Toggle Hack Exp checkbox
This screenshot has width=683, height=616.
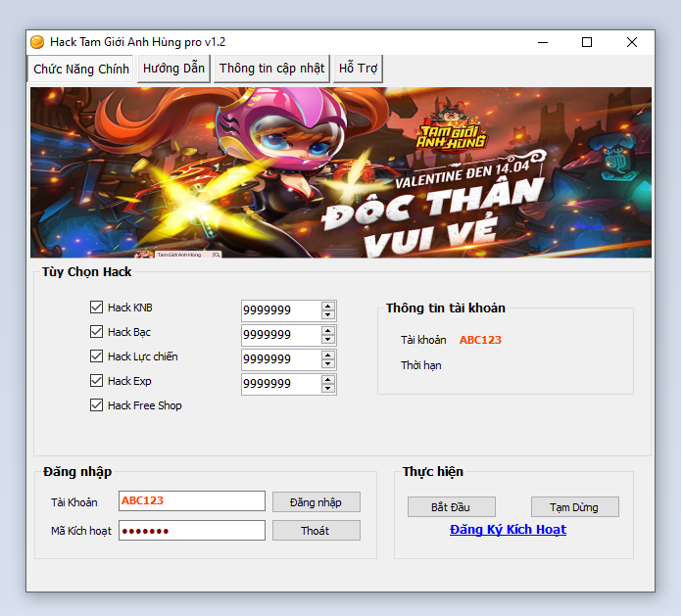96,381
